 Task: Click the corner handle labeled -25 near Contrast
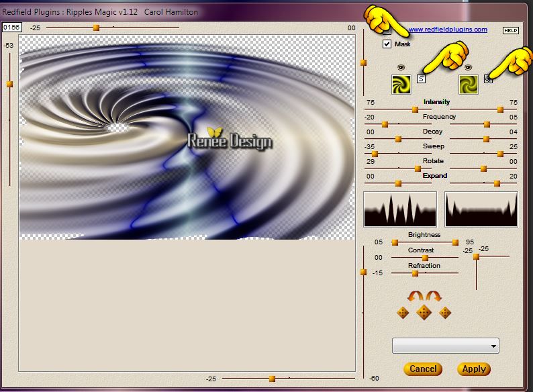476,256
